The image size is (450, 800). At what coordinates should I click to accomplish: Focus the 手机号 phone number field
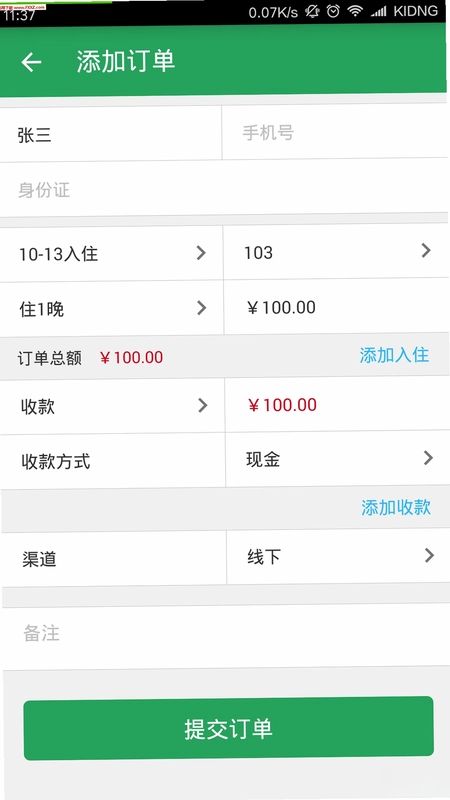pyautogui.click(x=335, y=133)
